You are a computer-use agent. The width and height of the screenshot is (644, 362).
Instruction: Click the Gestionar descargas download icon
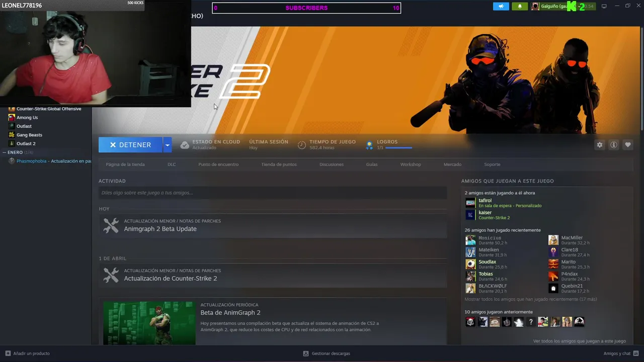(x=306, y=353)
